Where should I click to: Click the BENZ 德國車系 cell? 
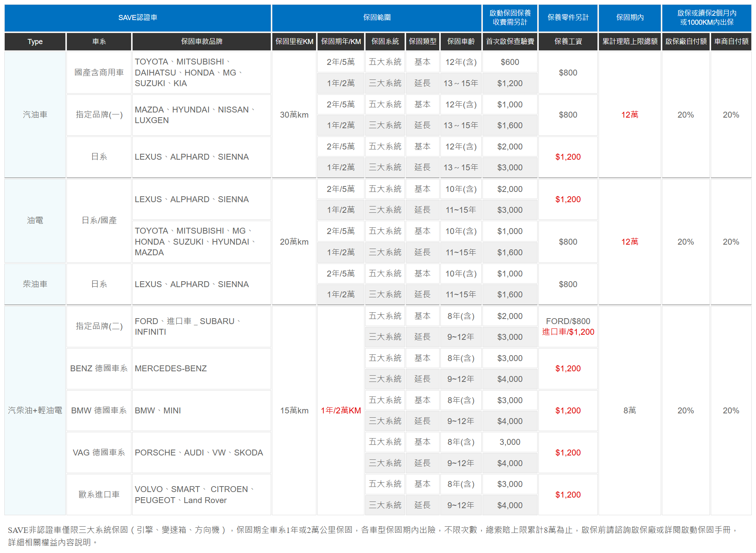(x=99, y=369)
